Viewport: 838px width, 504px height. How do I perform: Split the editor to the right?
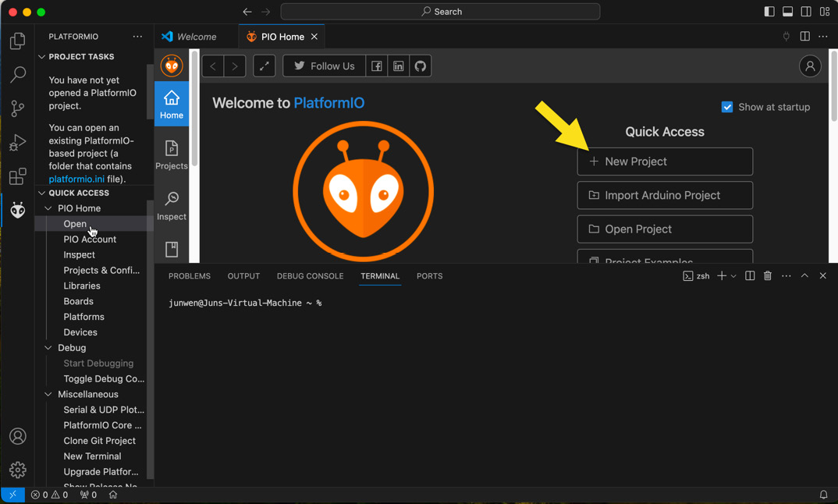coord(805,37)
